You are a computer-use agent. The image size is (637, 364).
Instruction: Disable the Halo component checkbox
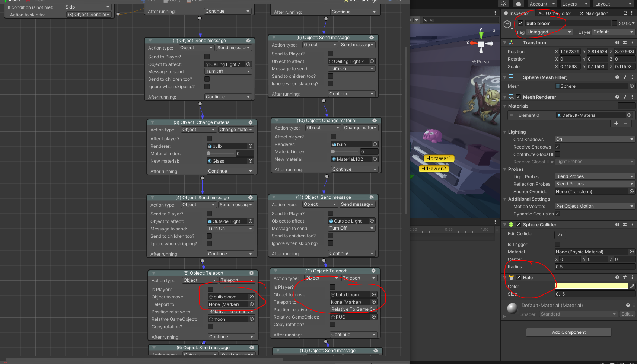click(518, 277)
